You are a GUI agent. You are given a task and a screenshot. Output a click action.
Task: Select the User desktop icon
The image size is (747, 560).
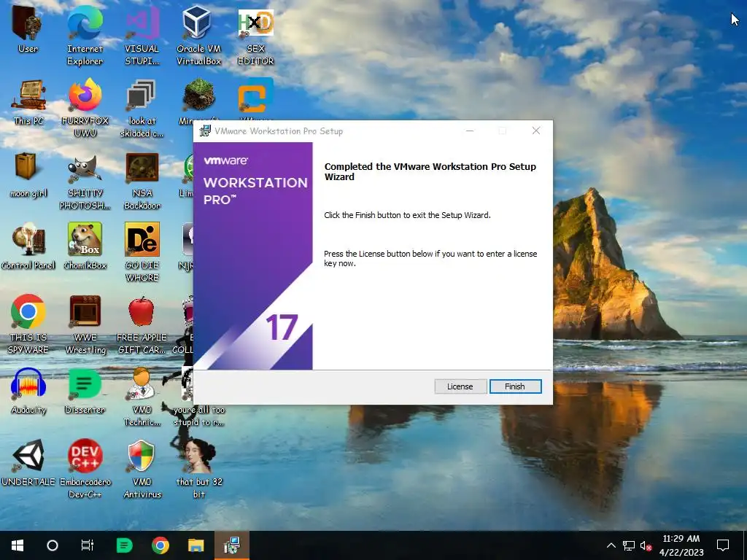tap(28, 30)
